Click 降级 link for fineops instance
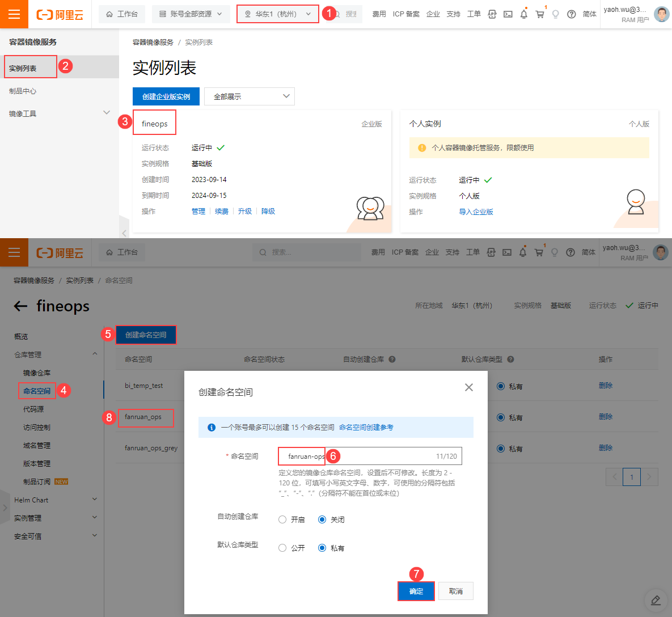This screenshot has height=617, width=672. point(268,211)
